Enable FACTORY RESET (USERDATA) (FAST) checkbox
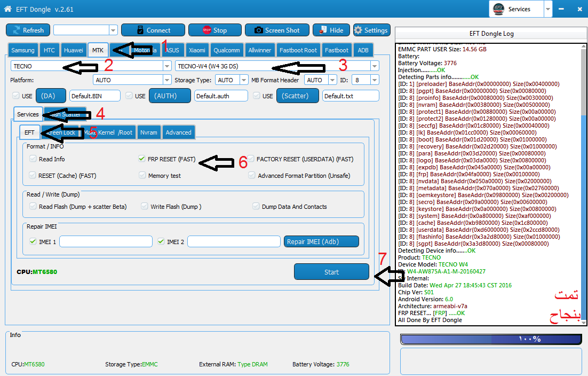 (x=250, y=159)
